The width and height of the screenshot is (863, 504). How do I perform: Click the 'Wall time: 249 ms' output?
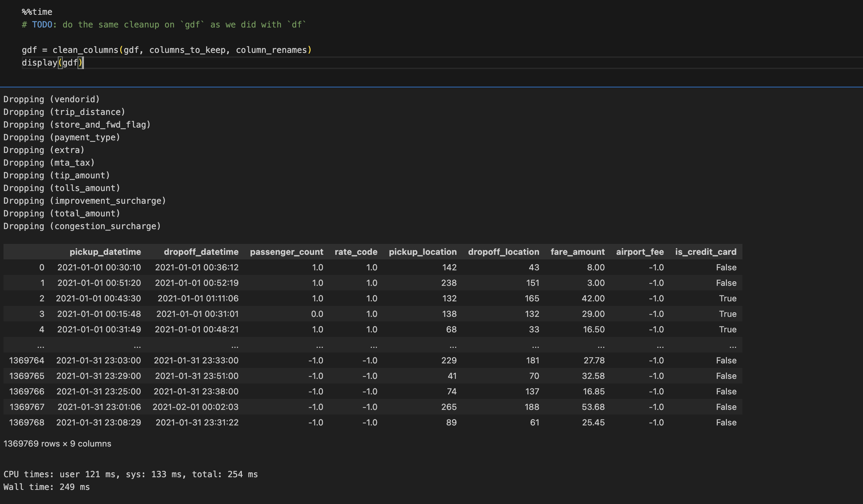point(47,487)
